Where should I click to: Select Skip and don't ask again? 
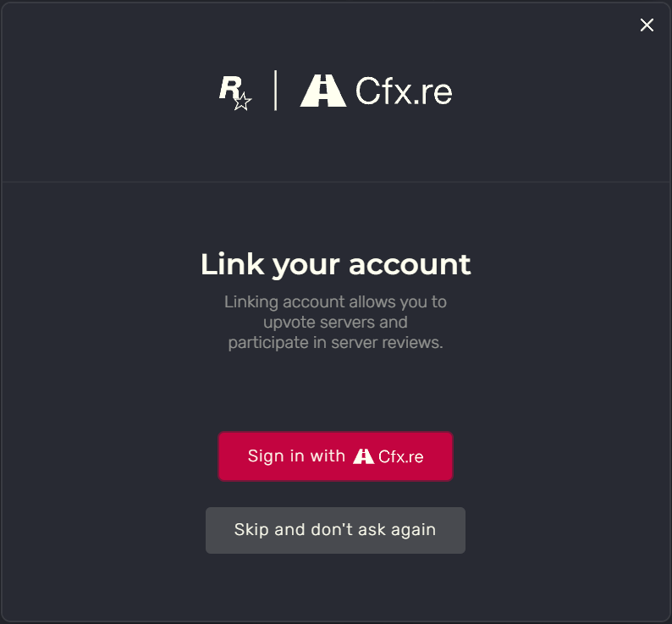tap(335, 531)
